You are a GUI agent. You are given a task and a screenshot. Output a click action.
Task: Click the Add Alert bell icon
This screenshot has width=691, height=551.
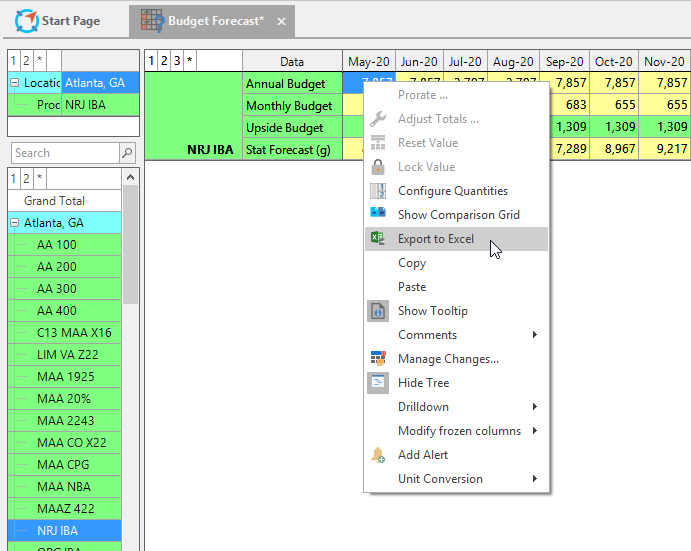pos(378,454)
